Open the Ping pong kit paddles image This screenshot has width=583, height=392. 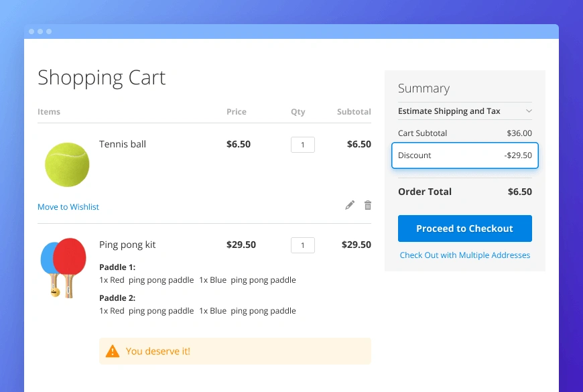[x=64, y=267]
